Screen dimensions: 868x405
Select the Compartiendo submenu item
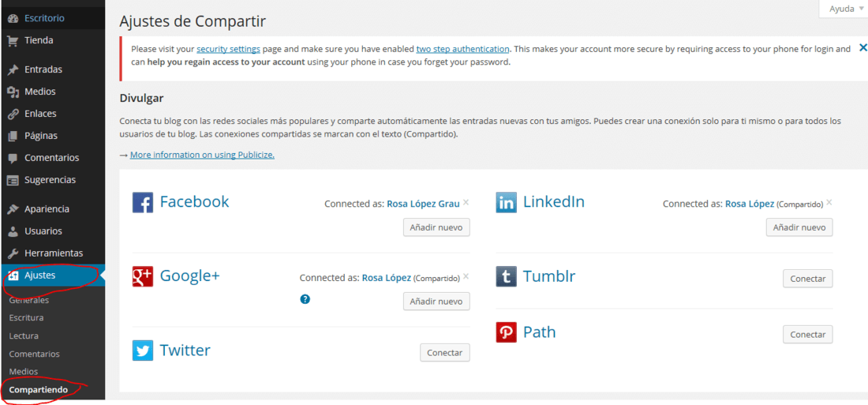pyautogui.click(x=39, y=390)
